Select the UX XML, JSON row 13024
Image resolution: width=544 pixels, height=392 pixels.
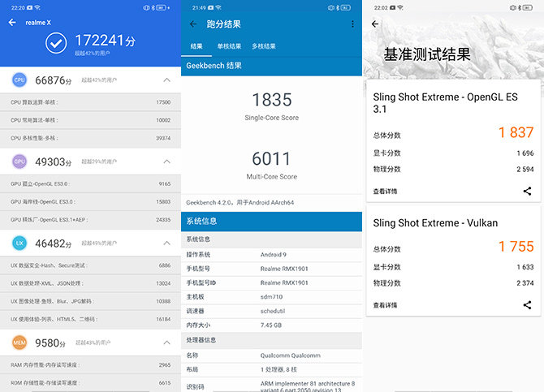click(x=90, y=283)
